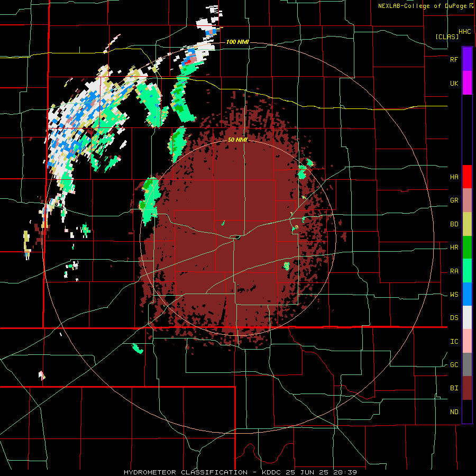
Task: Click the "UK" legend label
Action: [454, 83]
